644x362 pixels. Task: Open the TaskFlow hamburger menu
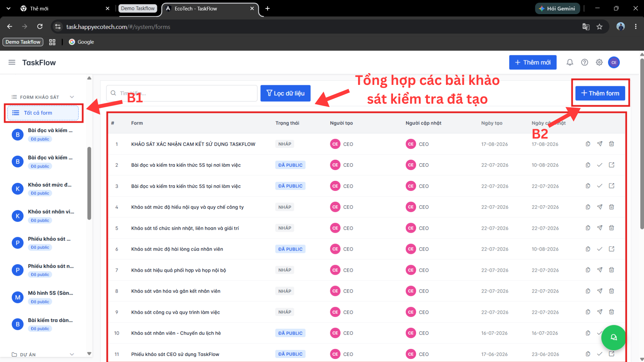(x=12, y=62)
